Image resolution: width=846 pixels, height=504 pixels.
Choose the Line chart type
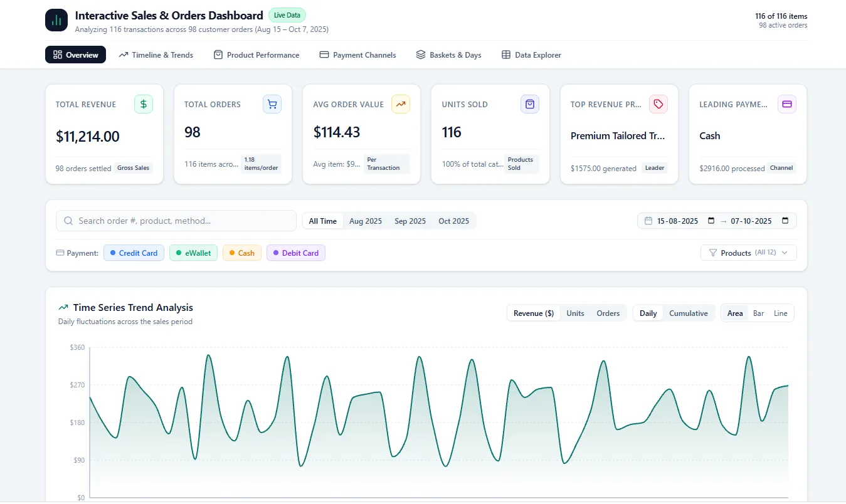click(x=781, y=313)
